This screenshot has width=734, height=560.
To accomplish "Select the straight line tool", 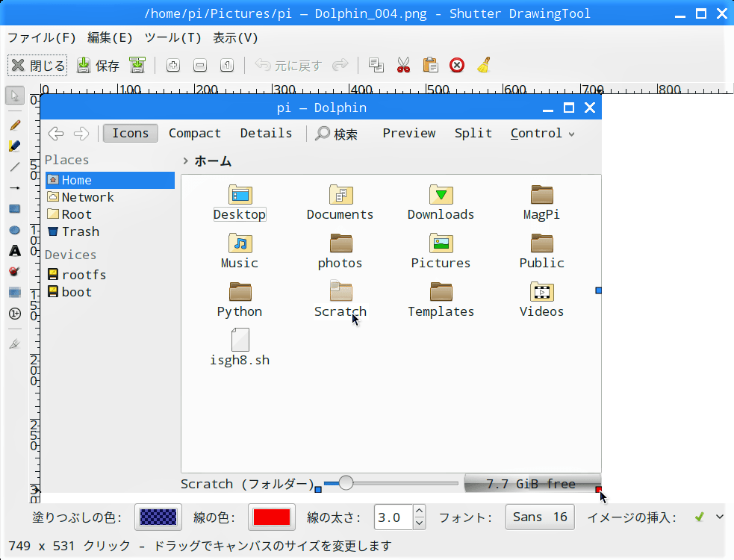I will (15, 167).
